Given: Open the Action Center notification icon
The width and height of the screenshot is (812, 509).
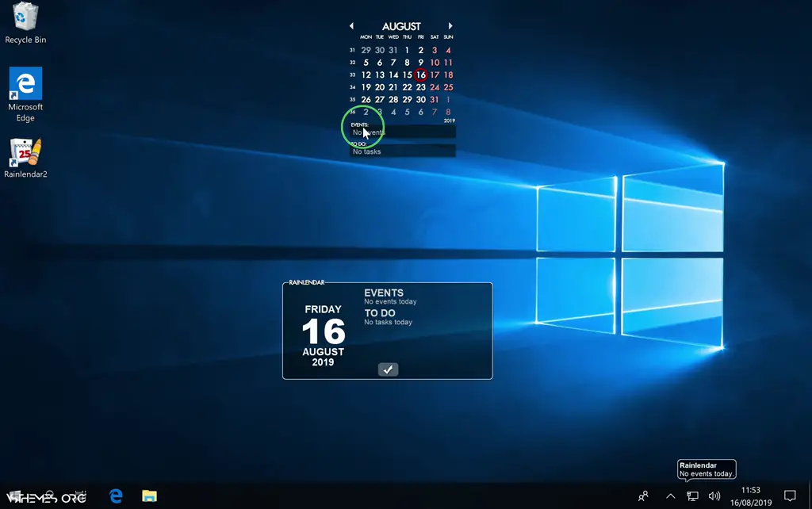Looking at the screenshot, I should pos(790,496).
